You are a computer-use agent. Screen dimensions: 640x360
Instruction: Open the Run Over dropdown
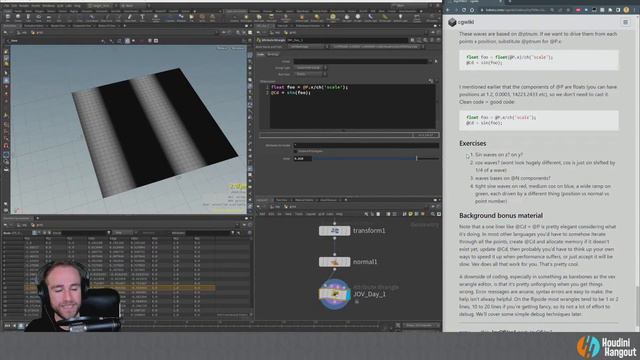tap(310, 74)
